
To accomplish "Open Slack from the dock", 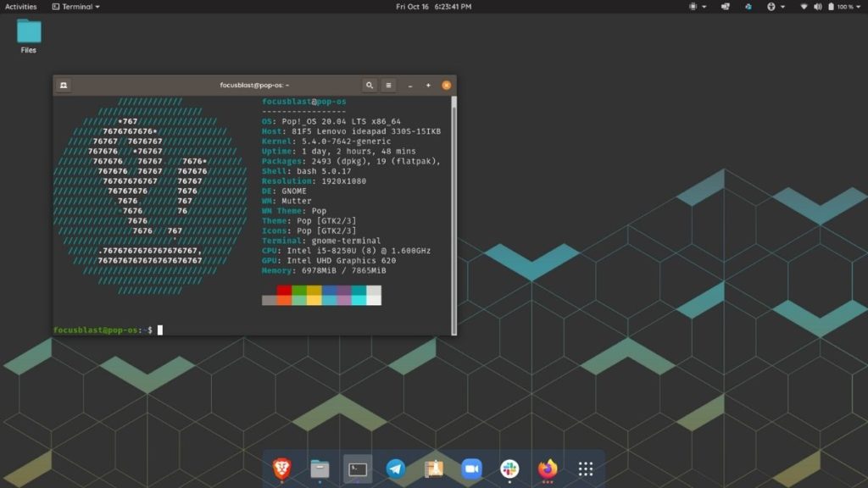I will pos(509,469).
